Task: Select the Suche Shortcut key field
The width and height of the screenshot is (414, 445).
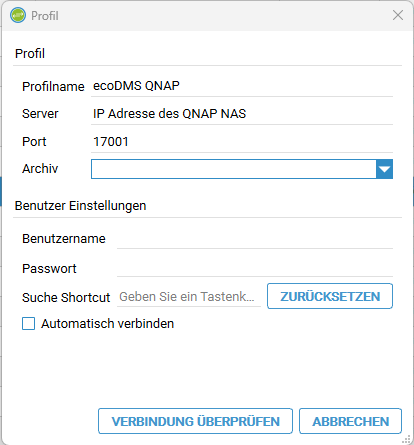Action: [x=189, y=297]
